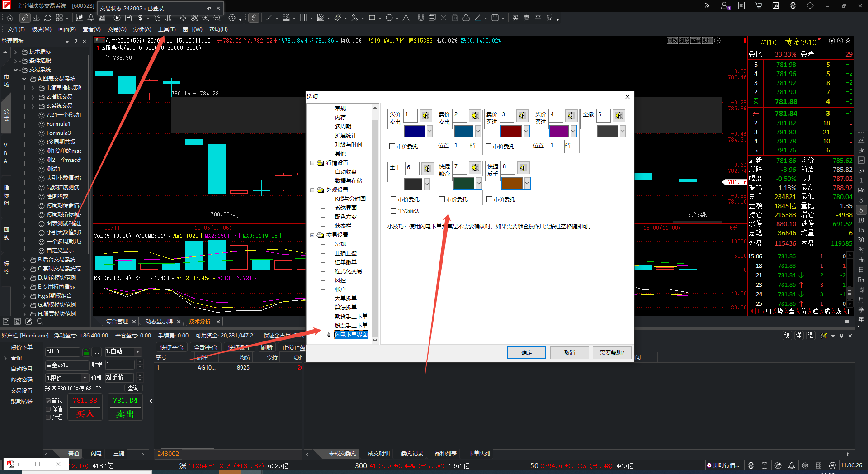Click the hotkey field showing 7 for 快捷锁仓

pos(460,167)
